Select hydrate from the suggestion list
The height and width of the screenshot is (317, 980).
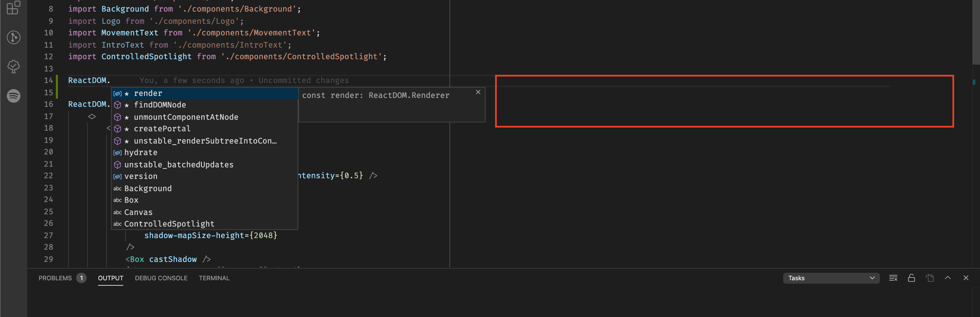(x=141, y=152)
